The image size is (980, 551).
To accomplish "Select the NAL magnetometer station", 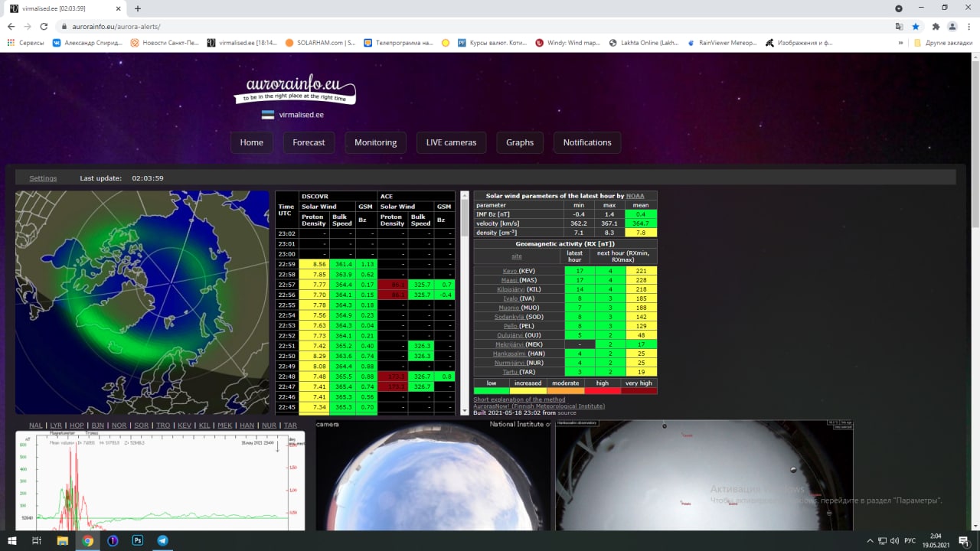I will point(36,425).
